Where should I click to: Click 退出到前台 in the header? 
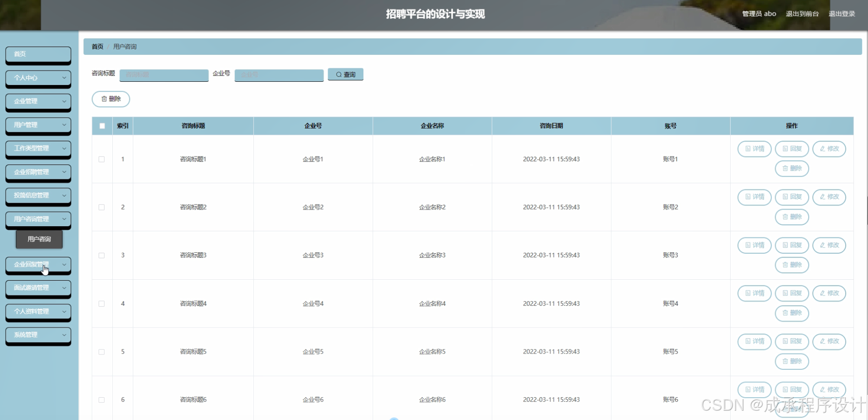pos(802,13)
